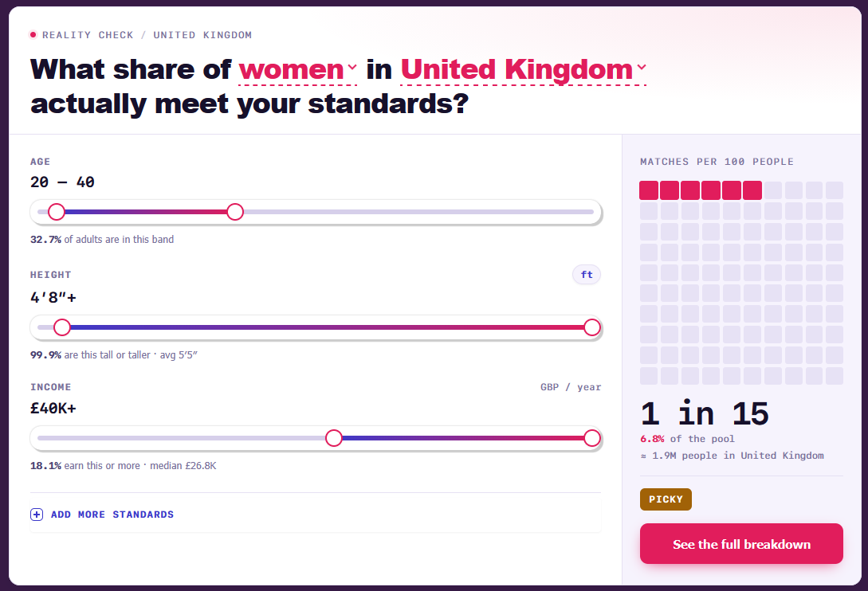Click the PICKY badge

tap(666, 499)
